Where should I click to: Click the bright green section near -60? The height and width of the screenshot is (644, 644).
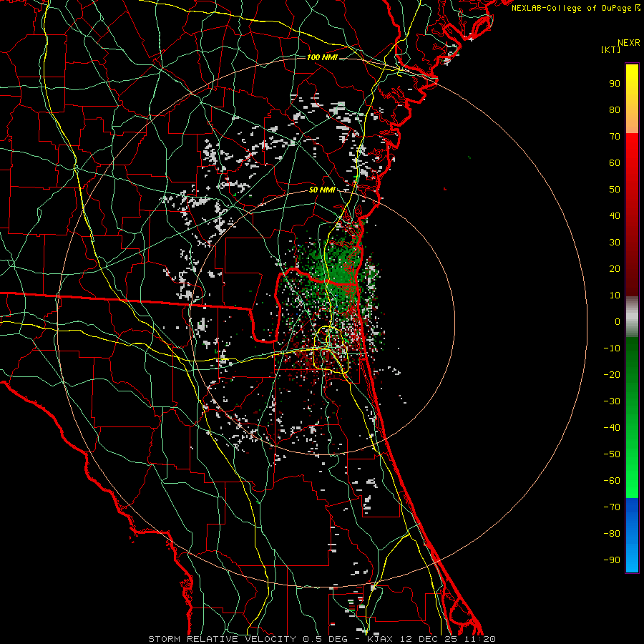tap(632, 481)
